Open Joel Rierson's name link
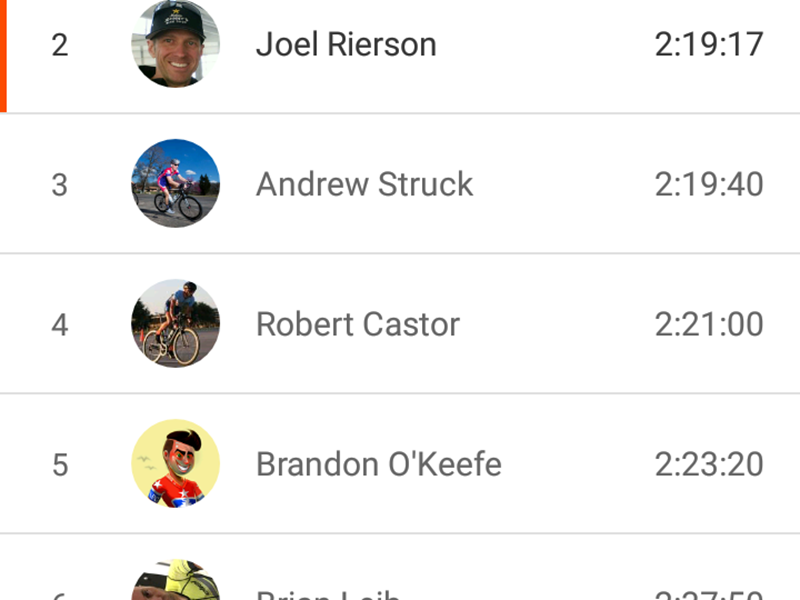 pos(346,44)
